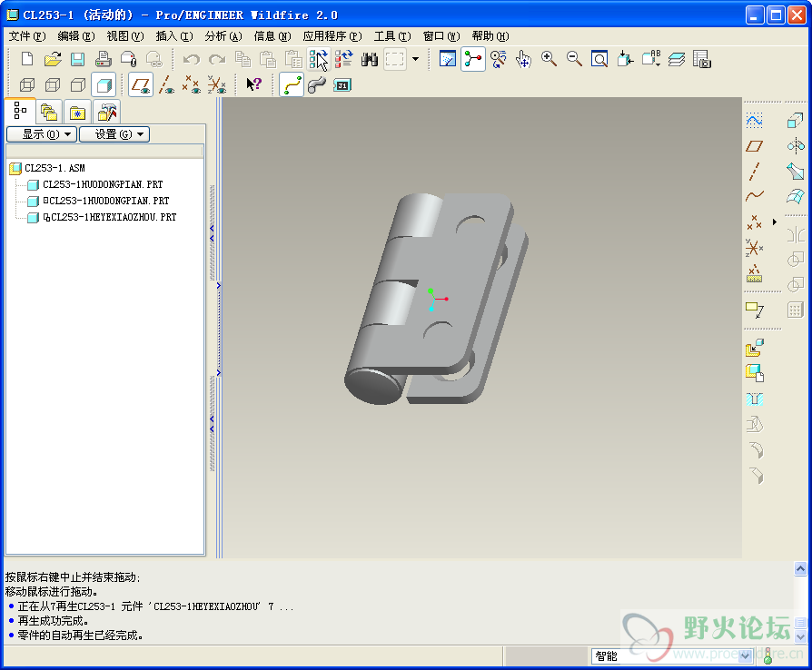Open the Layers stack icon
This screenshot has width=812, height=670.
pyautogui.click(x=676, y=59)
